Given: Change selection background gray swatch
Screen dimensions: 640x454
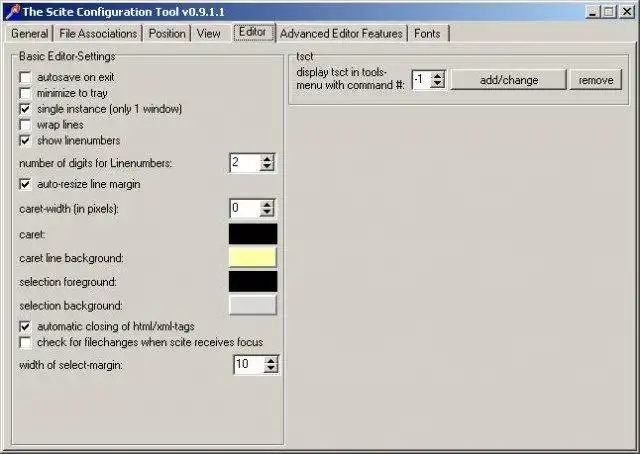Looking at the screenshot, I should coord(253,305).
